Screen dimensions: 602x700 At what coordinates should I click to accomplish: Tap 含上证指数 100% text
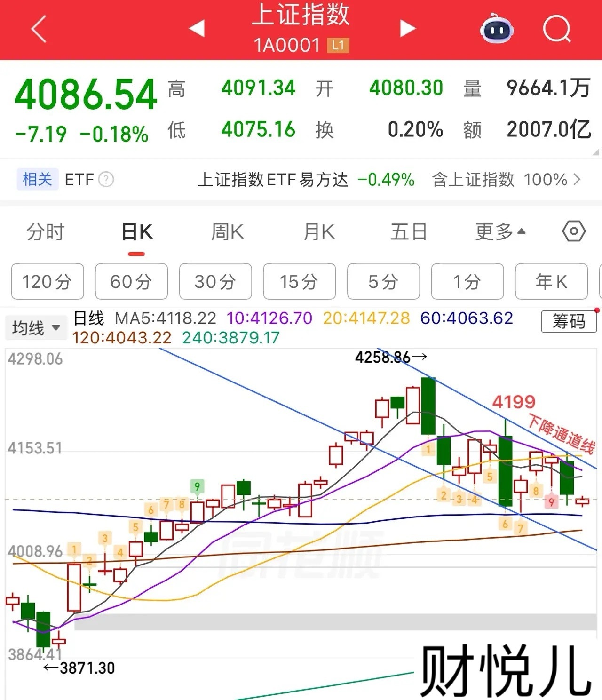(499, 180)
